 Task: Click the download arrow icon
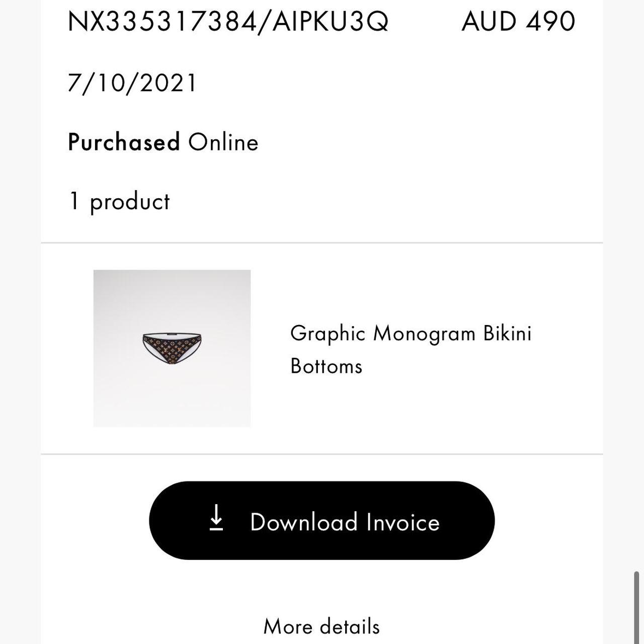pyautogui.click(x=216, y=518)
